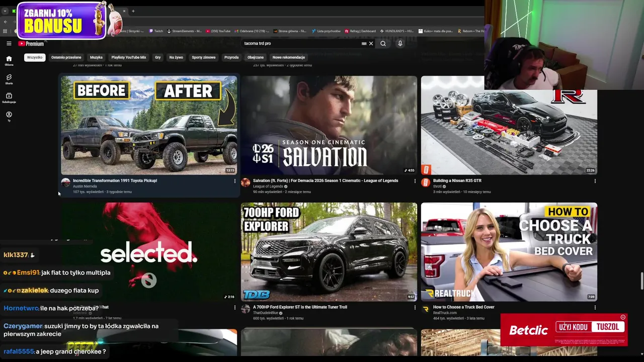Click the search field with 'tacoma trd pro'
The width and height of the screenshot is (644, 362).
click(301, 44)
